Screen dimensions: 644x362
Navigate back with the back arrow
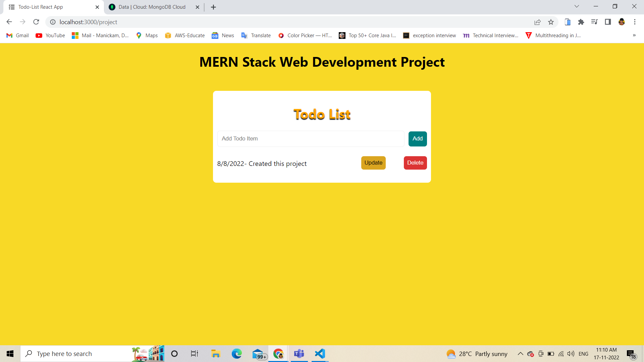click(x=9, y=22)
